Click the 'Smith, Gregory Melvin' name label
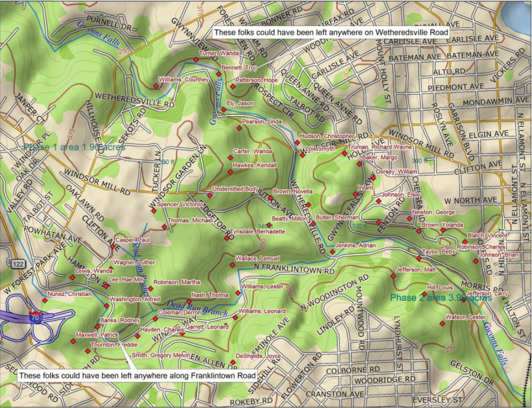This screenshot has width=532, height=408. pyautogui.click(x=161, y=355)
